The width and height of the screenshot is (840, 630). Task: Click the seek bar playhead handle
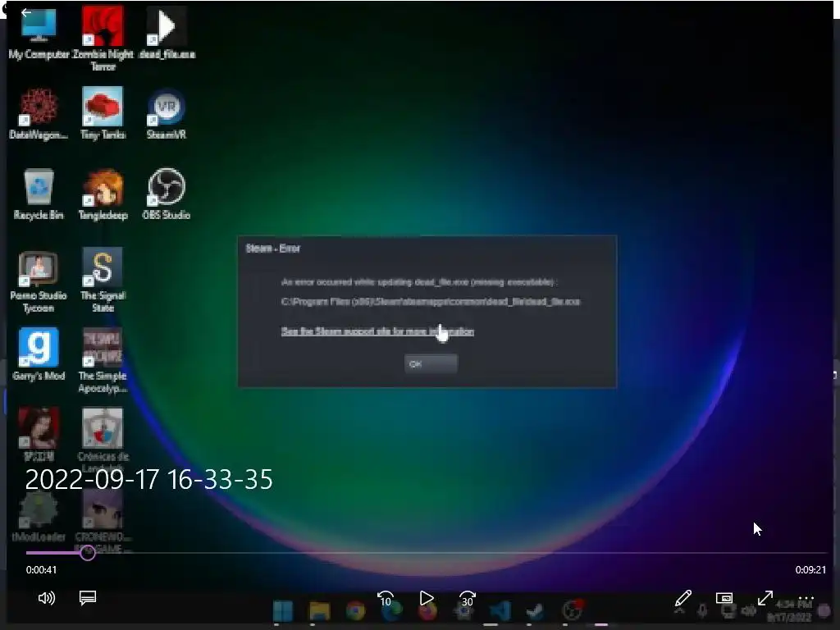coord(88,552)
